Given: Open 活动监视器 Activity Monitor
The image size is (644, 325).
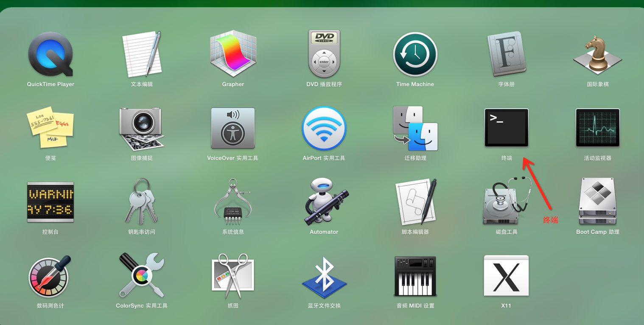Looking at the screenshot, I should coord(598,128).
